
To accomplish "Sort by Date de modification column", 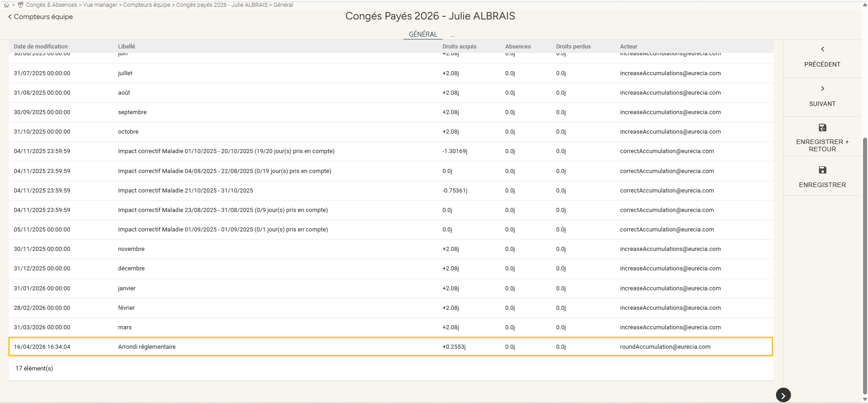I will pos(41,47).
